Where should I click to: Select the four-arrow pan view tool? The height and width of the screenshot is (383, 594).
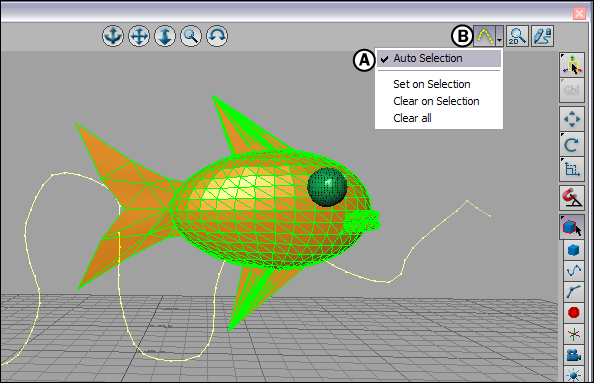click(139, 36)
